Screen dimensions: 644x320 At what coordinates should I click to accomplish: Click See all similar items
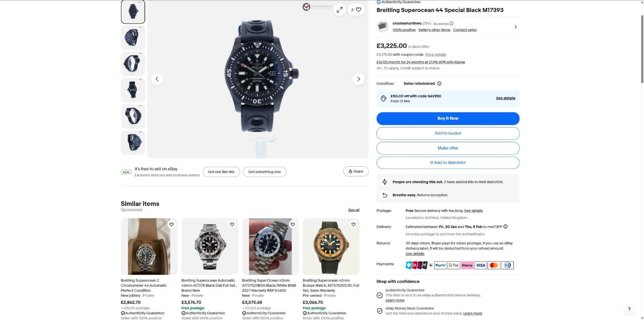353,210
